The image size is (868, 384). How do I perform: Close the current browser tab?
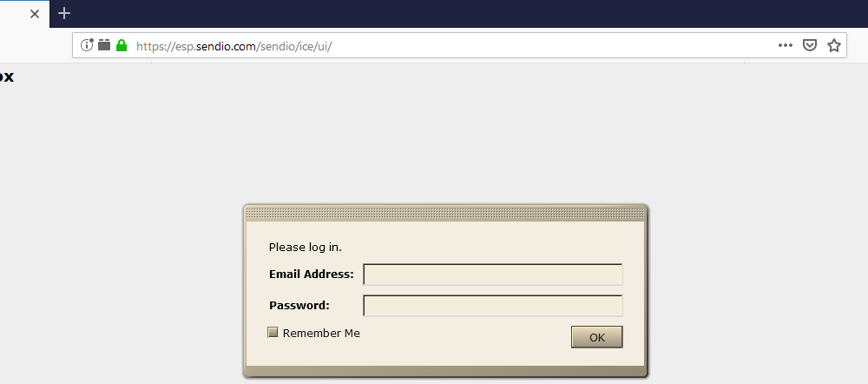[35, 14]
